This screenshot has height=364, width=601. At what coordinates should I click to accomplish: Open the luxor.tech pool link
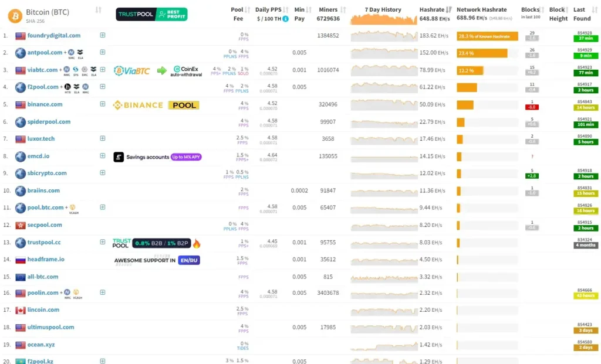coord(41,139)
